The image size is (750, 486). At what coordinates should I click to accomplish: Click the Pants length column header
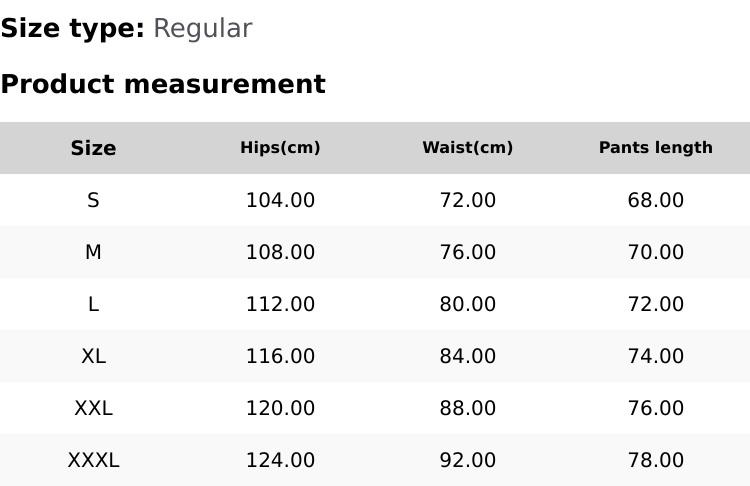click(x=655, y=148)
